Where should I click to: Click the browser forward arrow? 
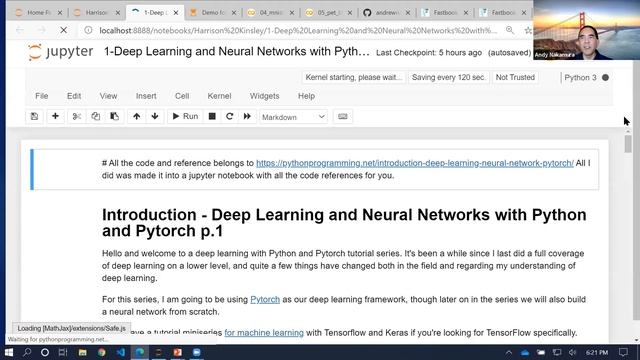[x=41, y=30]
